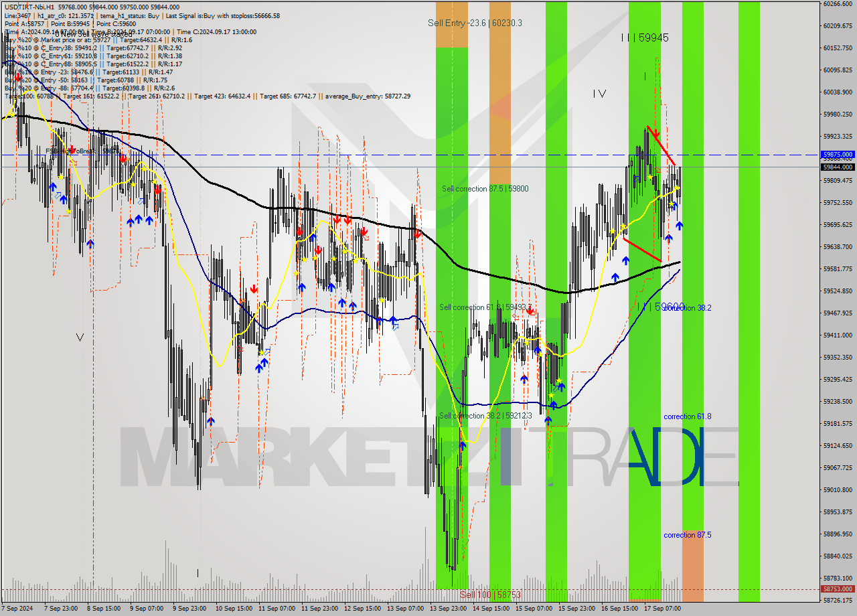
Task: Click the 58896.950 price axis label
Action: tap(838, 534)
